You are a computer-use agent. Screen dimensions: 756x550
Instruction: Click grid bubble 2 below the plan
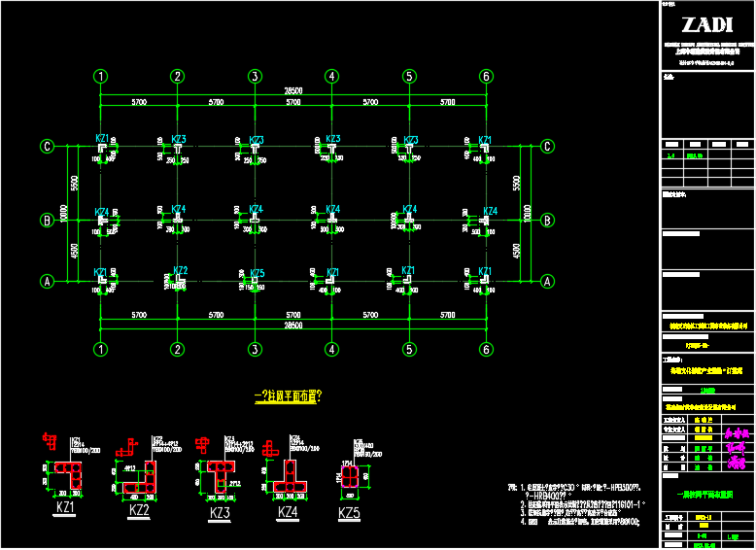tap(178, 349)
